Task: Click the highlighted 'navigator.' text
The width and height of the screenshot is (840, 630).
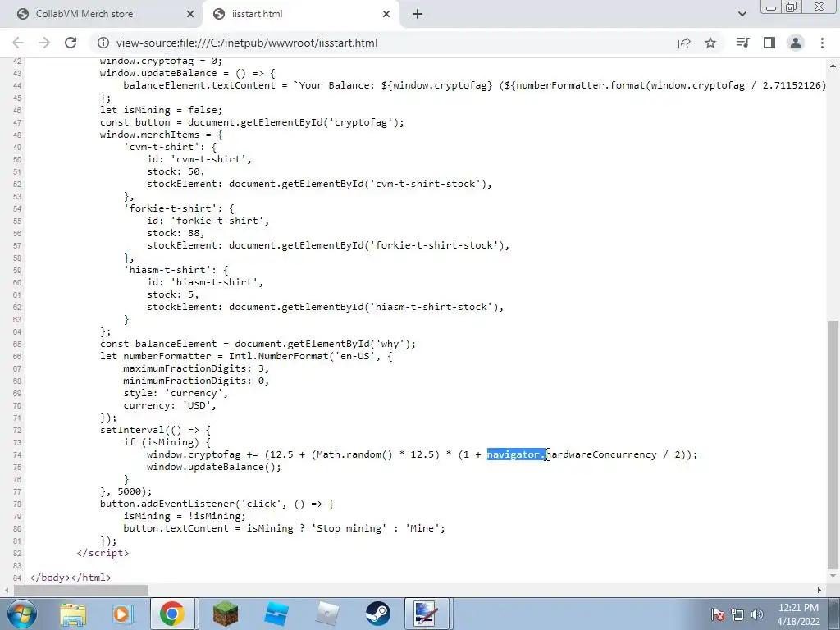Action: pos(516,454)
